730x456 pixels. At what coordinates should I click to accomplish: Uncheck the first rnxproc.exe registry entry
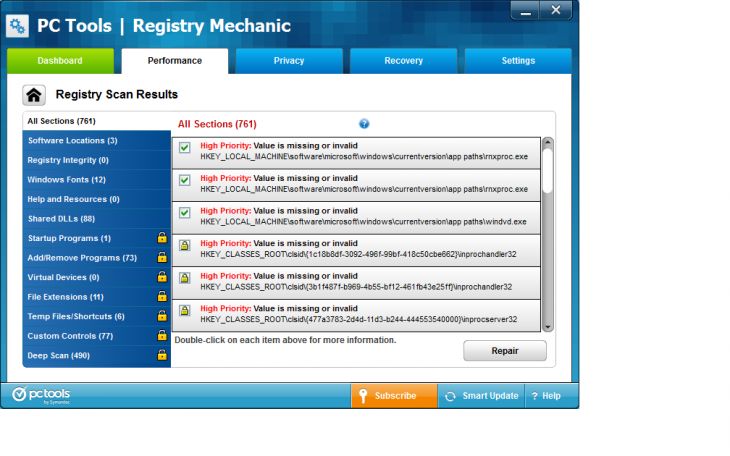tap(185, 148)
